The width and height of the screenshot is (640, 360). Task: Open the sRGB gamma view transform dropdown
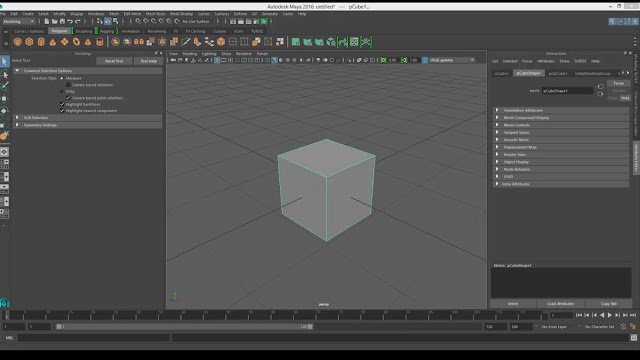[x=452, y=60]
